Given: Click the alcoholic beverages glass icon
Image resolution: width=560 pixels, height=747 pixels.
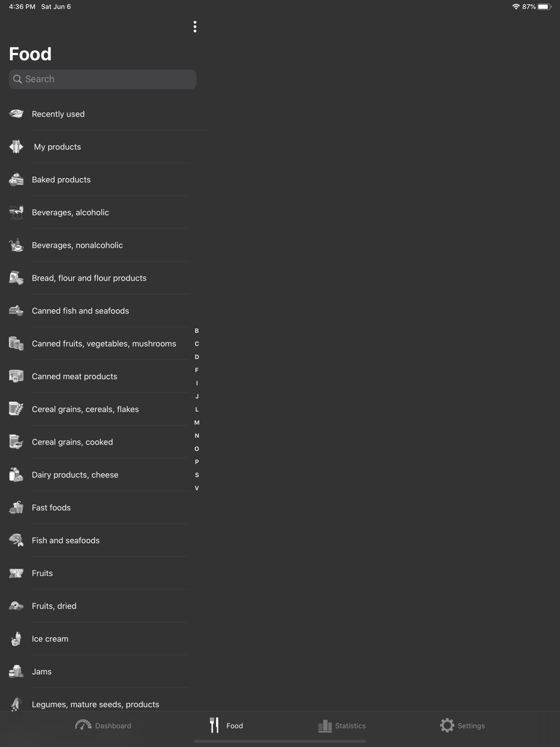Looking at the screenshot, I should pos(16,212).
